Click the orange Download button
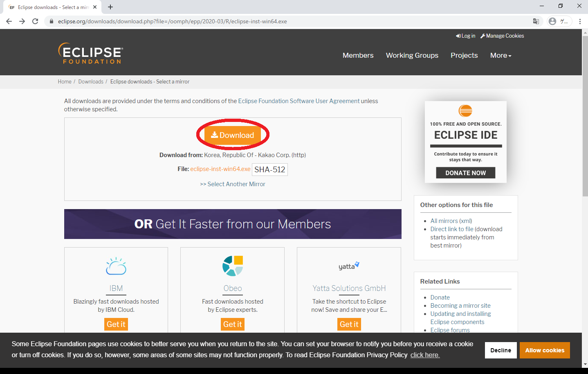 233,135
